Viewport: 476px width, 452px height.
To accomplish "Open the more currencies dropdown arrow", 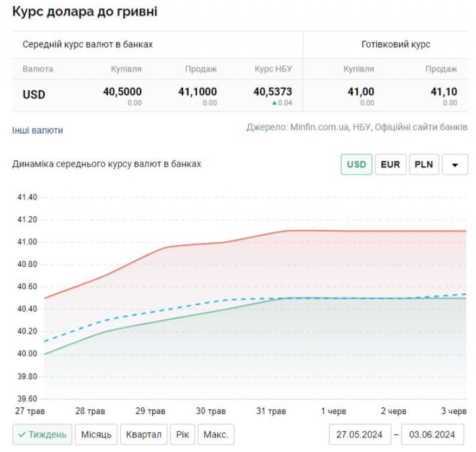I will click(x=455, y=165).
